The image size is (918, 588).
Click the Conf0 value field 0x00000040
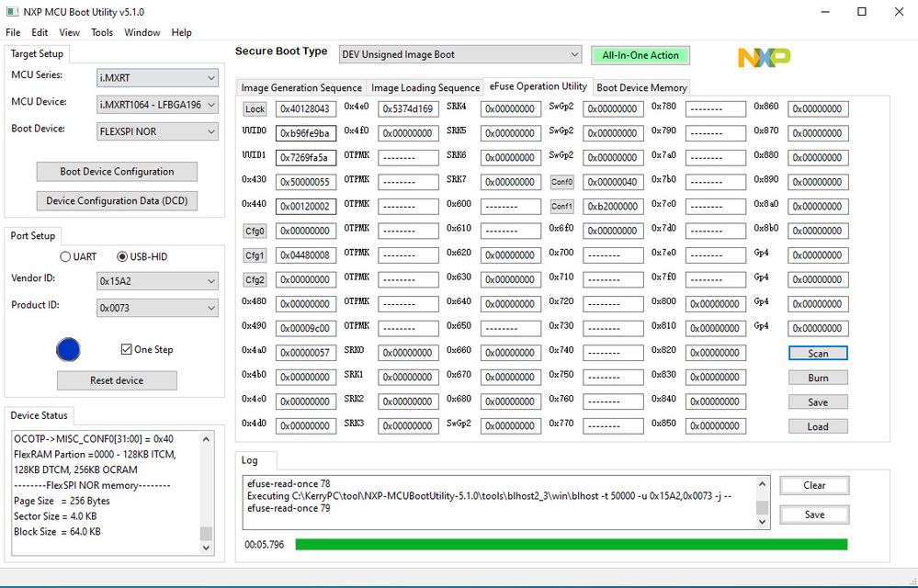click(613, 183)
